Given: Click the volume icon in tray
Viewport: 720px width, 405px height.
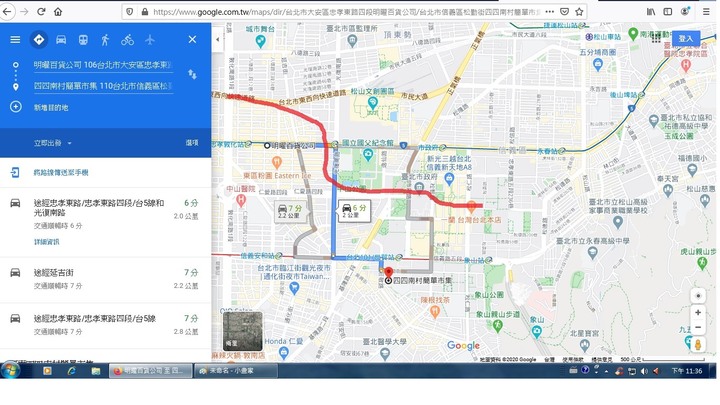Looking at the screenshot, I should tap(645, 371).
